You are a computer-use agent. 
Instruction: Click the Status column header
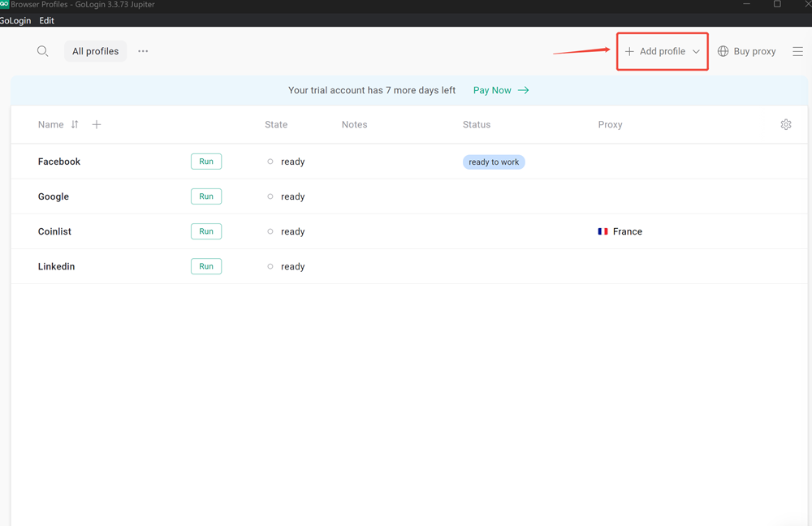(x=477, y=124)
